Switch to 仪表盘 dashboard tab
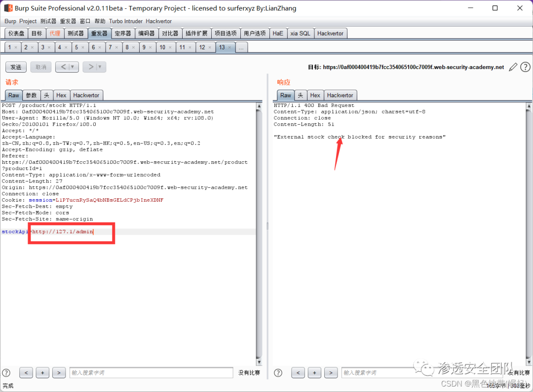 click(x=16, y=34)
